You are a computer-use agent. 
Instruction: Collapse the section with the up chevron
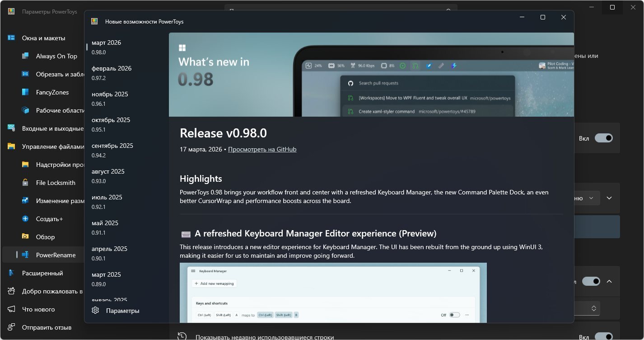(x=609, y=281)
